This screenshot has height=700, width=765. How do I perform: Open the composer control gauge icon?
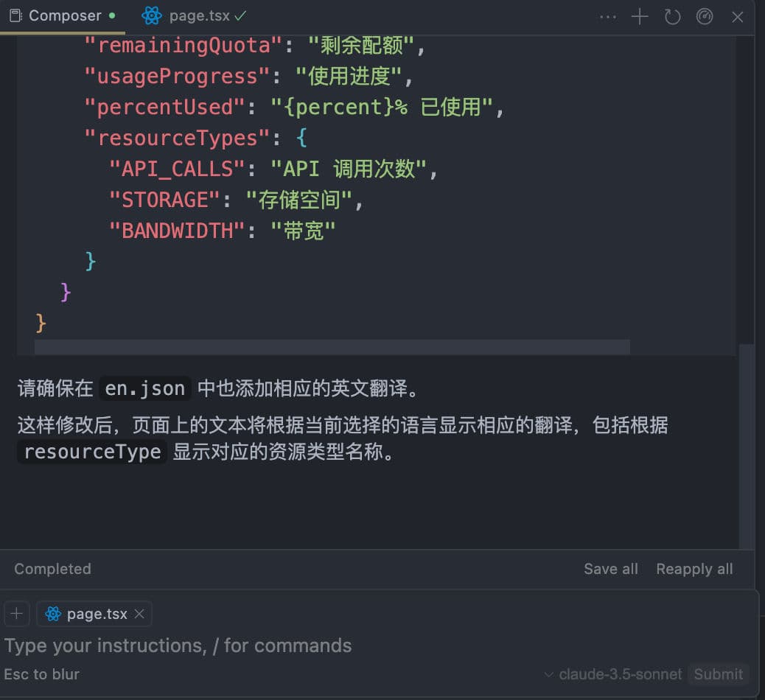coord(705,15)
